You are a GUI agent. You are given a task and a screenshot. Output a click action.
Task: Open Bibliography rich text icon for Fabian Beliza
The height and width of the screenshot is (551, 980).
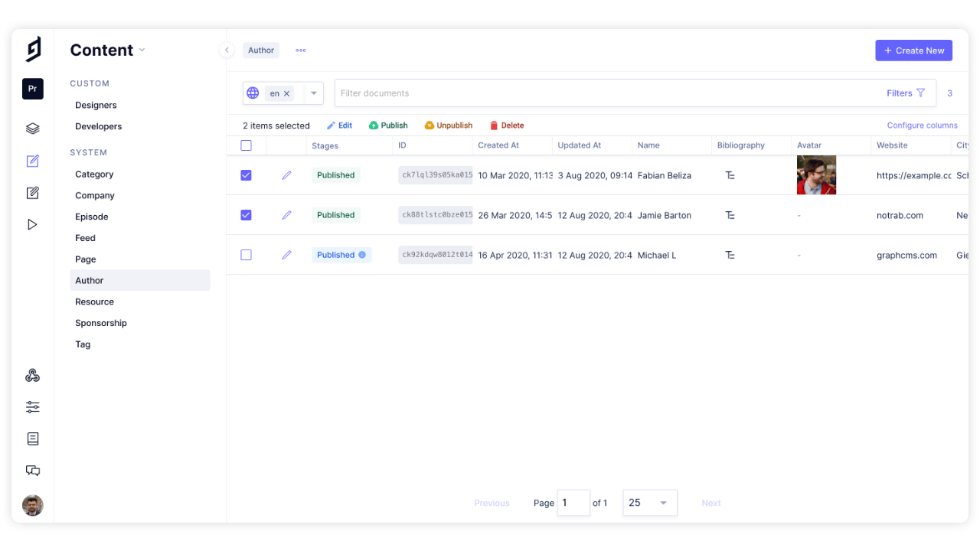pos(730,175)
